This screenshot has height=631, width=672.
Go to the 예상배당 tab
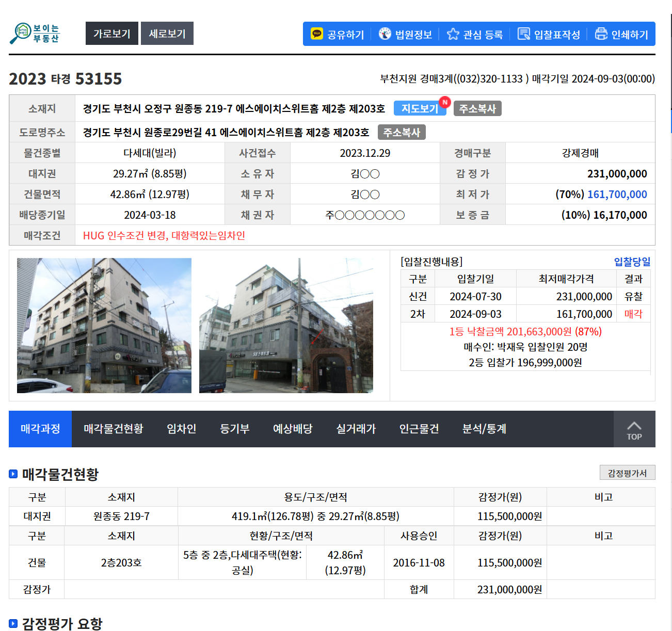tap(293, 429)
